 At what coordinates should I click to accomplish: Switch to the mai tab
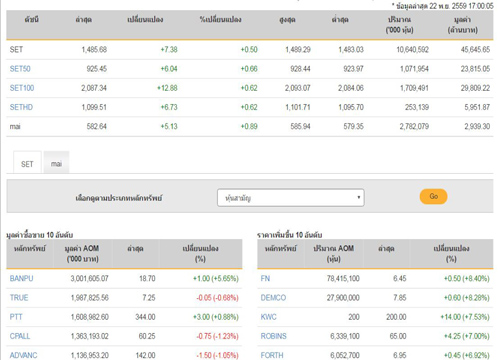[56, 163]
